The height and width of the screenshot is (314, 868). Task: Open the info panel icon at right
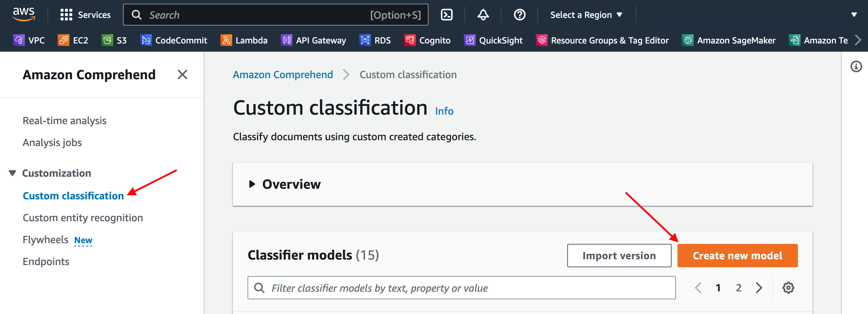click(x=856, y=66)
